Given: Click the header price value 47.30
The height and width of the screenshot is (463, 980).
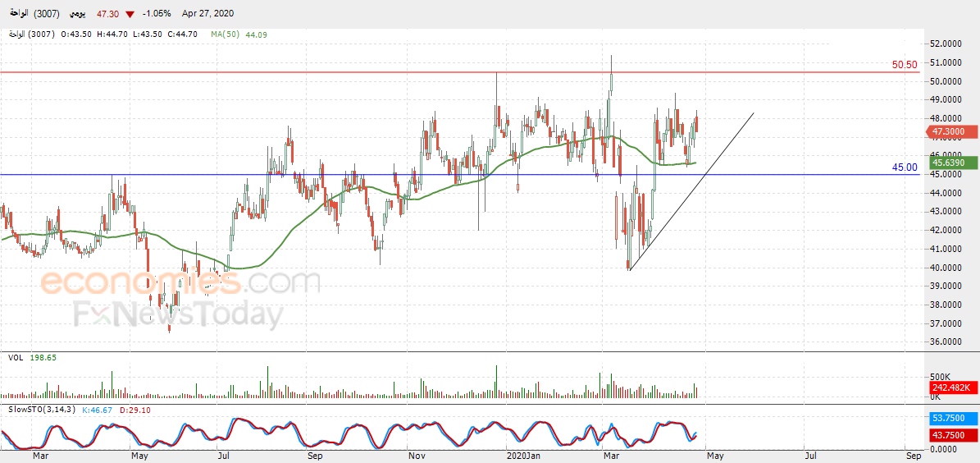Looking at the screenshot, I should [109, 14].
